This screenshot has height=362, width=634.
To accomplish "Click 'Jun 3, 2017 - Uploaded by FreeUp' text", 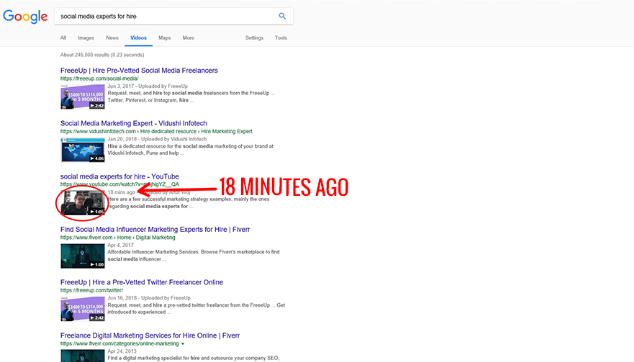I will [148, 86].
